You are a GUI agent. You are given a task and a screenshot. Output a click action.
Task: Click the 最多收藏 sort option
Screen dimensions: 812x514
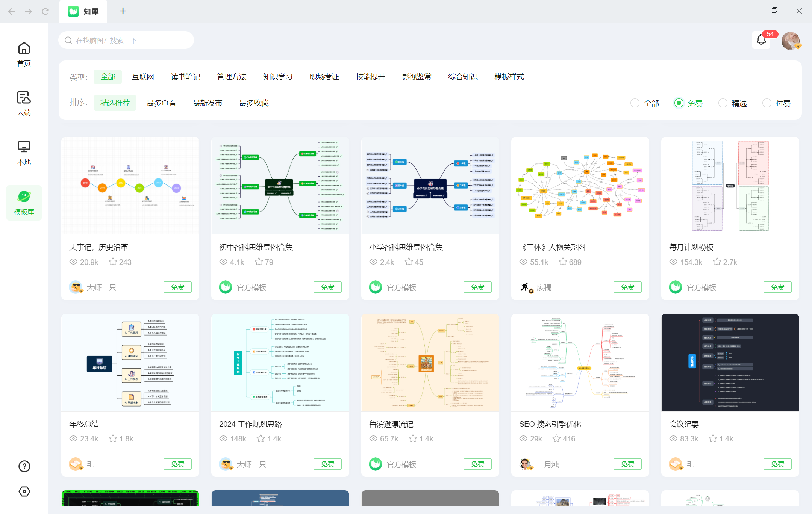[254, 103]
